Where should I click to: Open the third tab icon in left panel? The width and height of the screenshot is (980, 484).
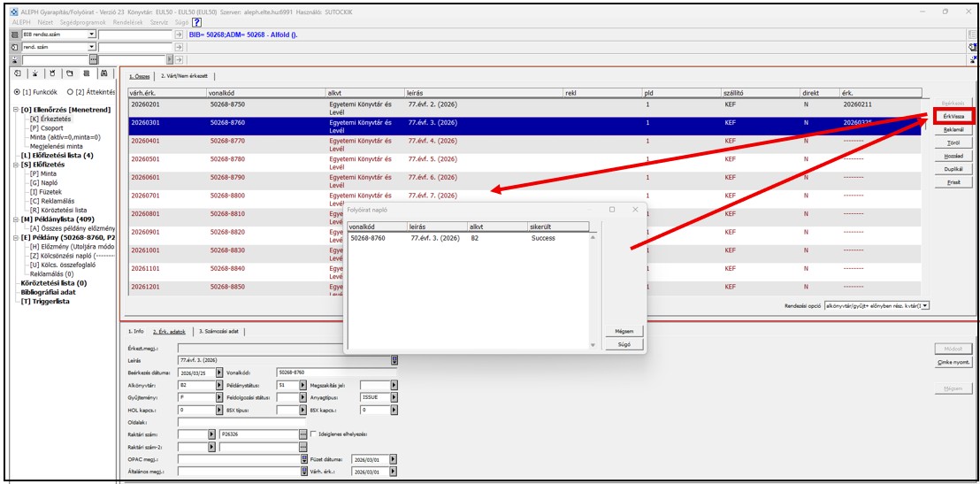tap(52, 73)
